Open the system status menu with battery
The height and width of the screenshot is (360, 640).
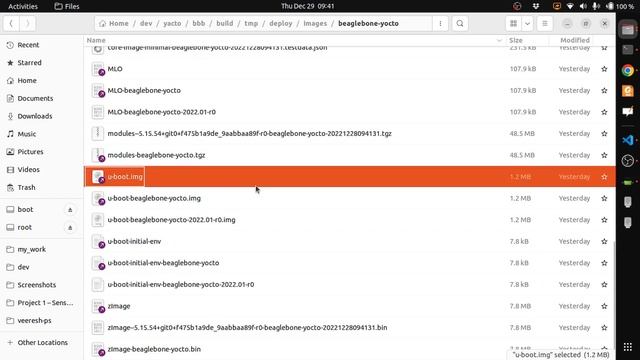click(x=595, y=6)
